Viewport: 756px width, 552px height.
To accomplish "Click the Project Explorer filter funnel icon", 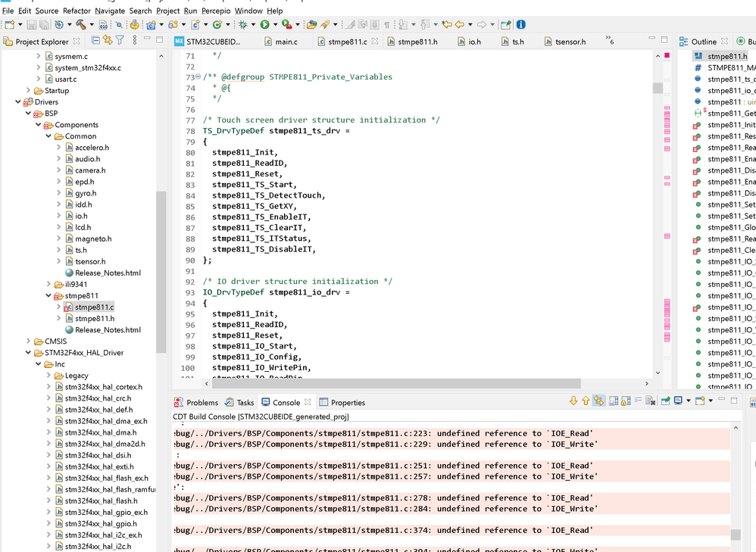I will coord(120,41).
